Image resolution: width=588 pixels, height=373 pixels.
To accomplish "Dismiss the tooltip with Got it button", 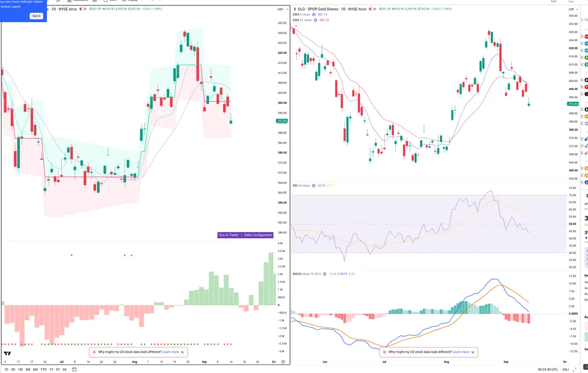I will 37,16.
